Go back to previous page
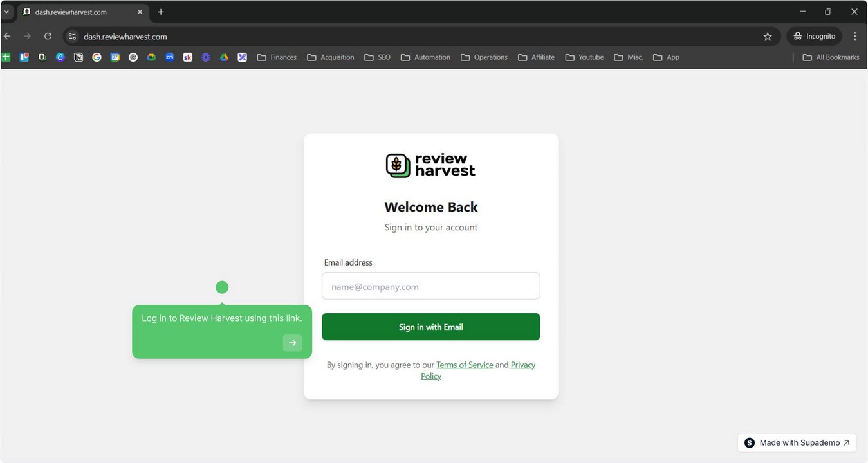This screenshot has width=868, height=463. point(7,37)
